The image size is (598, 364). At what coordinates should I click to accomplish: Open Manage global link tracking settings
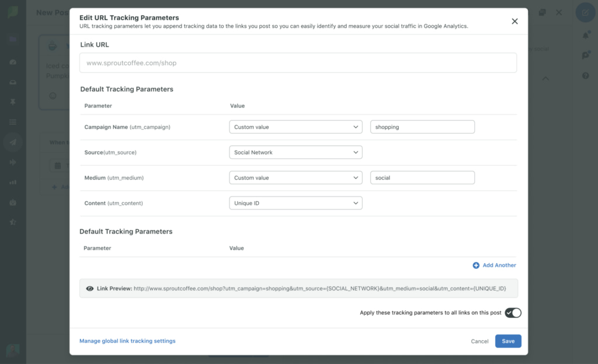pyautogui.click(x=127, y=341)
